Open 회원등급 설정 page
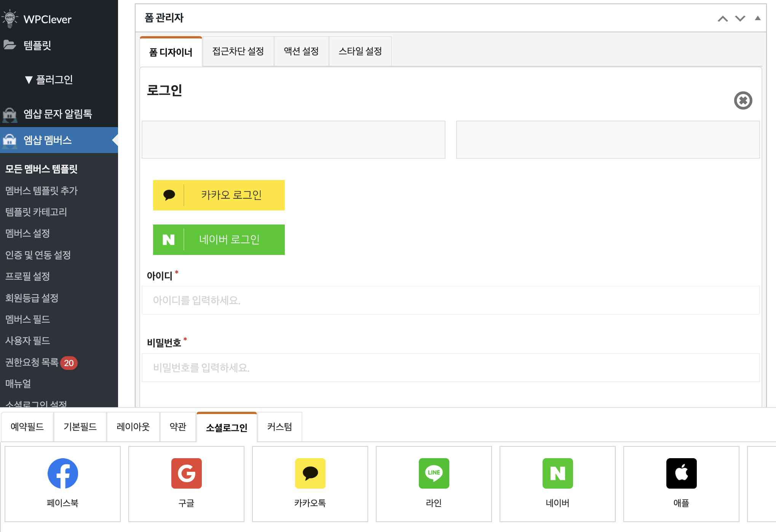This screenshot has width=776, height=532. tap(32, 298)
